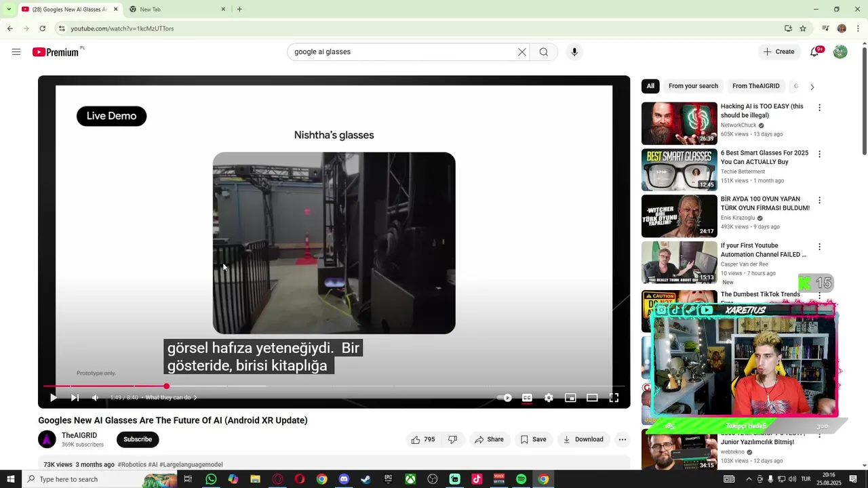Open options for BİR AYDA 100 OYUN video
The image size is (868, 488).
click(819, 201)
